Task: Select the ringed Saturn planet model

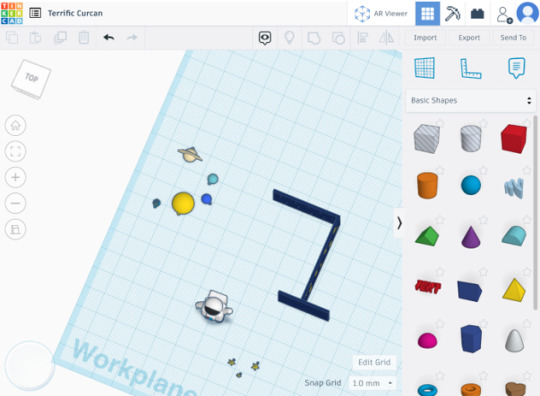Action: (190, 155)
